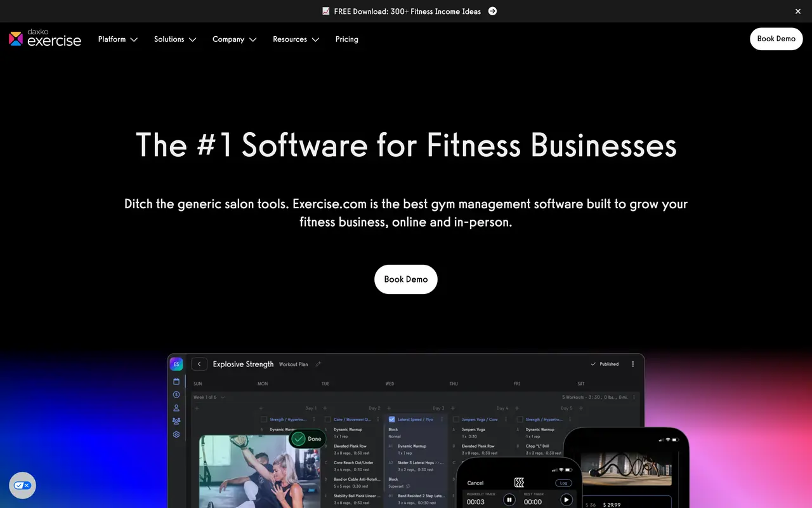Click the Daxko Exercise logo
The width and height of the screenshot is (812, 508).
pyautogui.click(x=45, y=39)
